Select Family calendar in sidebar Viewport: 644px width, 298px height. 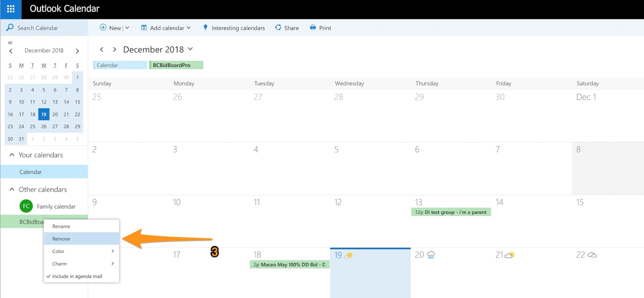click(56, 206)
